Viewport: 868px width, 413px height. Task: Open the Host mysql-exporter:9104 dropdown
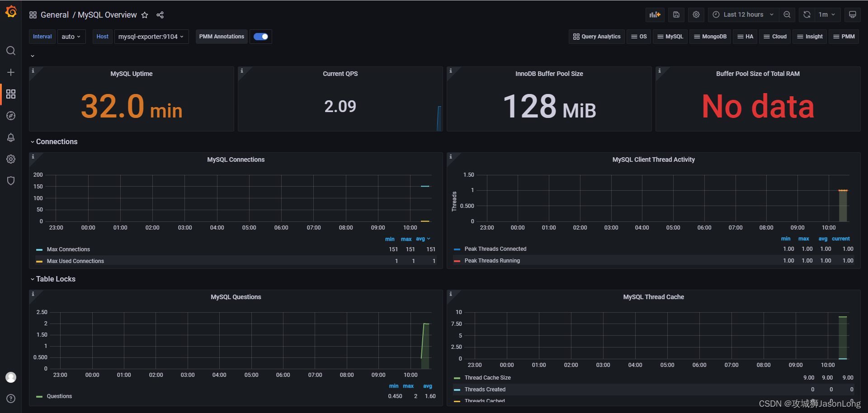[151, 37]
